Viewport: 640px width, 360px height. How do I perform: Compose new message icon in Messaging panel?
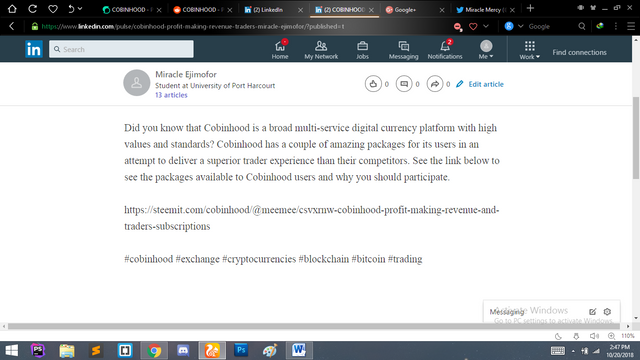click(592, 311)
